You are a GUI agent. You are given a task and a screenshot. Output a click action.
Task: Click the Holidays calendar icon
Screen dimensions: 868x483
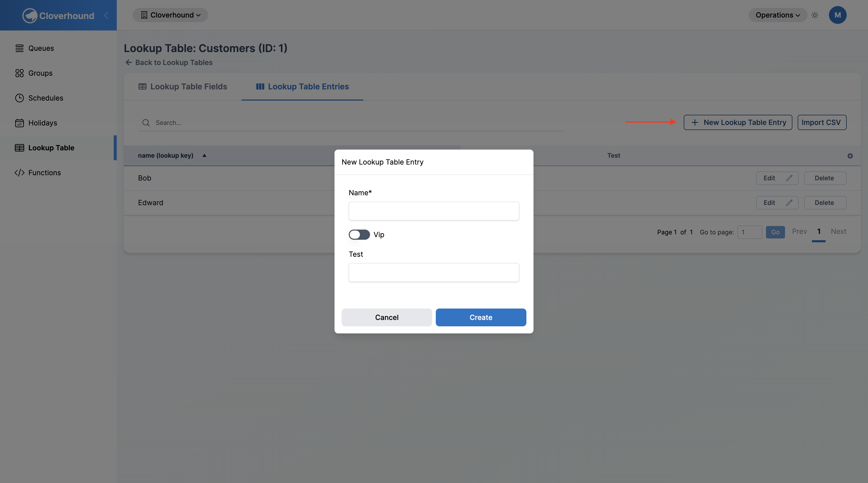pos(20,123)
